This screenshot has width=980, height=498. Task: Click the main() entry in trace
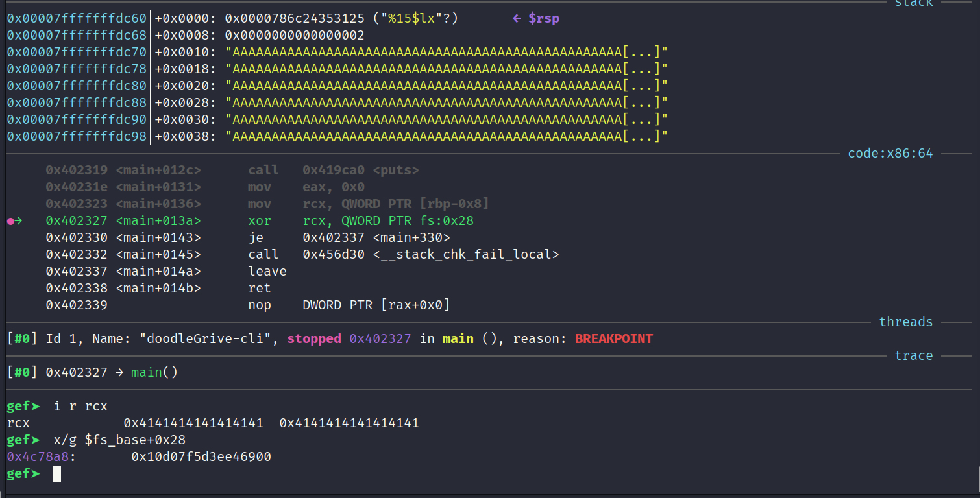coord(154,373)
